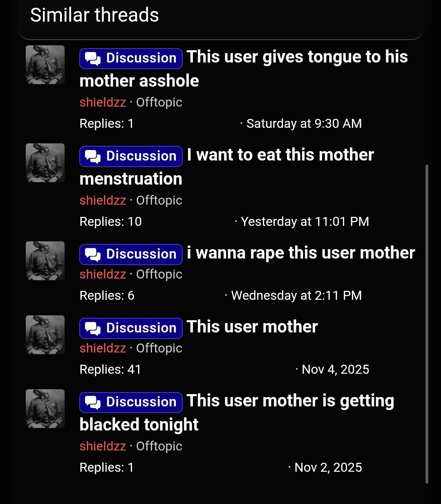Viewport: 441px width, 504px height.
Task: Tap avatar of the Nov 4, 2025 thread
Action: pos(45,335)
